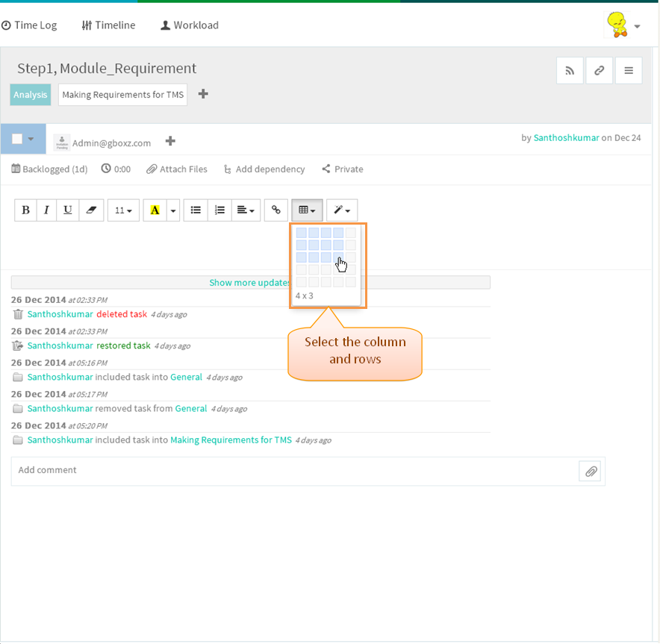Screen dimensions: 660x644
Task: Open Making Requirements for TMS history link
Action: tap(231, 440)
